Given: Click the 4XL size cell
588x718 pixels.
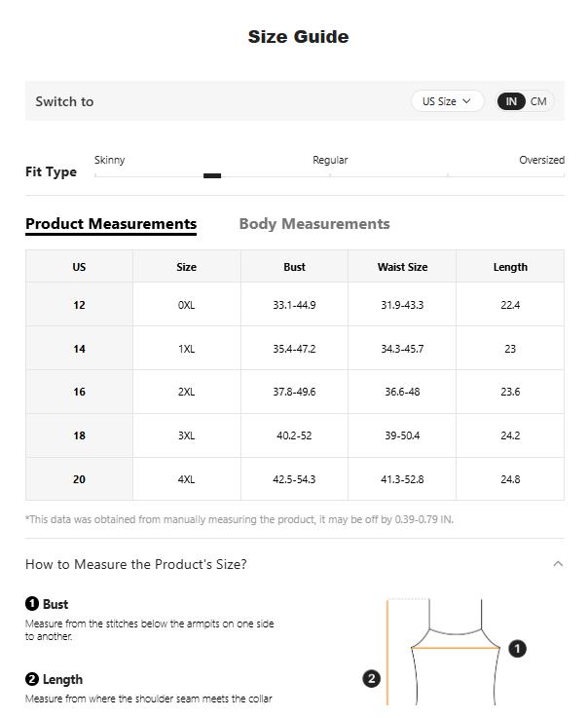Looking at the screenshot, I should (186, 479).
